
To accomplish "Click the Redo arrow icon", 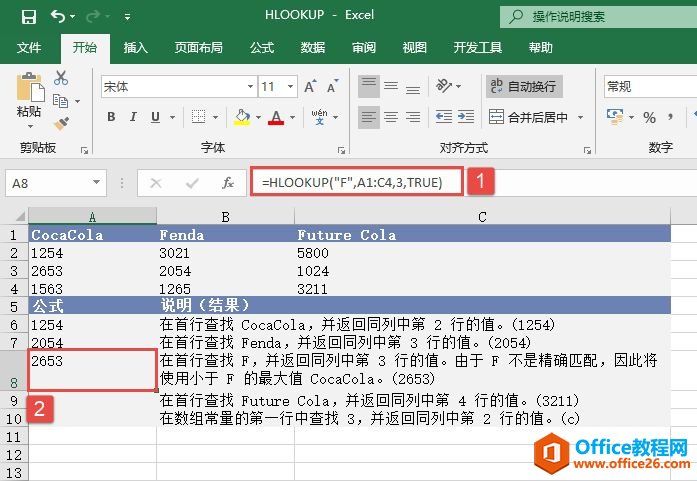I will pyautogui.click(x=93, y=16).
